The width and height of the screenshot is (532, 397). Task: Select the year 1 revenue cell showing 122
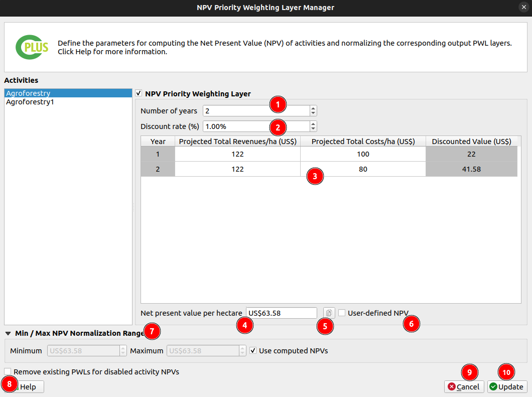click(x=237, y=154)
